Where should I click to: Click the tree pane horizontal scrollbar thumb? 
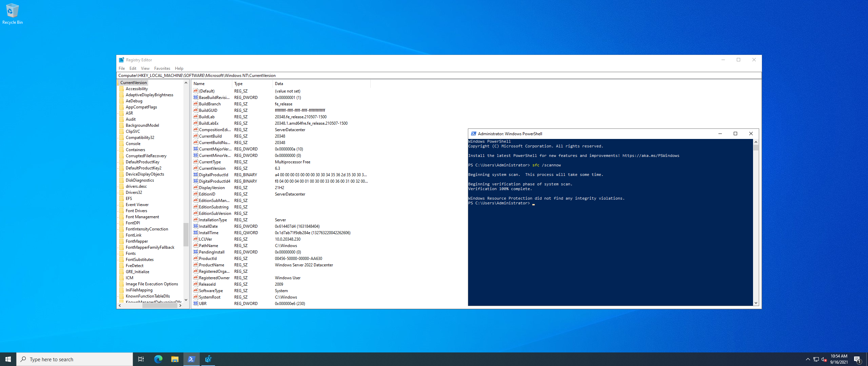click(x=159, y=305)
